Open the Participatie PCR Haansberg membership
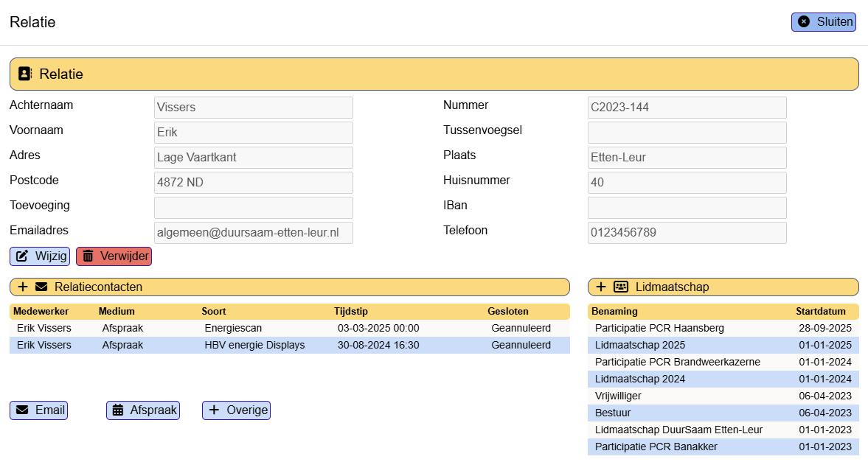The height and width of the screenshot is (462, 868). click(723, 328)
